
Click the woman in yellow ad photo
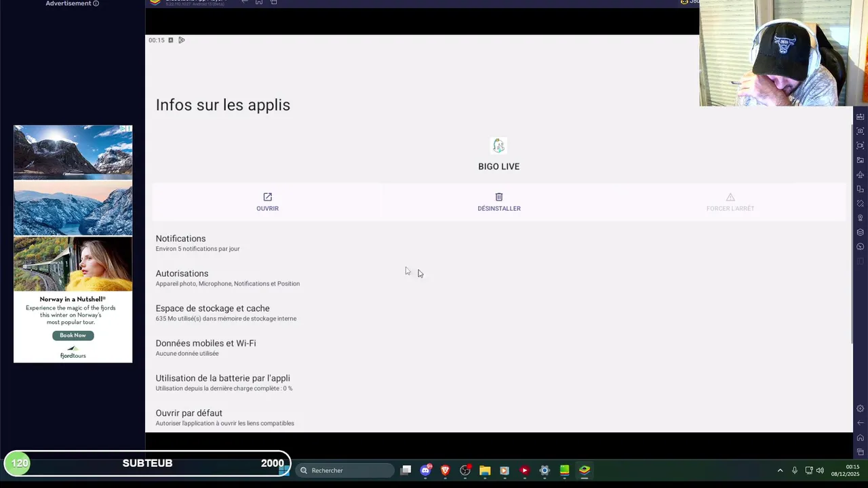[73, 264]
